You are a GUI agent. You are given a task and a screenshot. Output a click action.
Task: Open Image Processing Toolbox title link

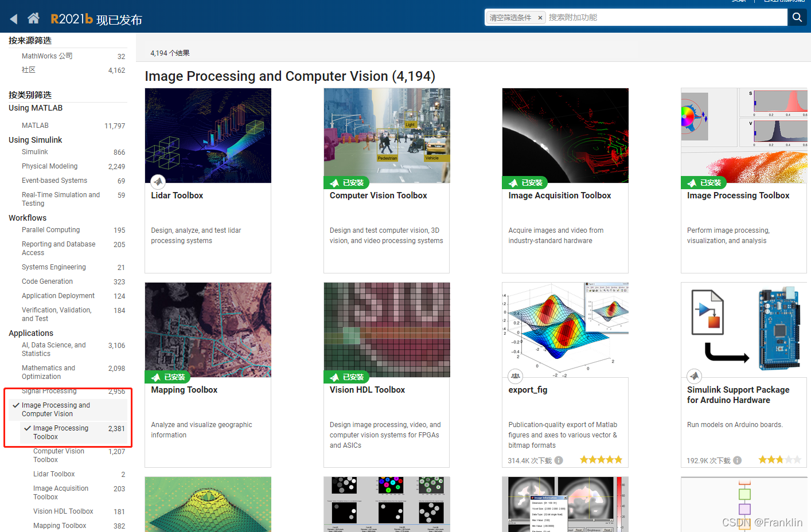(x=738, y=195)
